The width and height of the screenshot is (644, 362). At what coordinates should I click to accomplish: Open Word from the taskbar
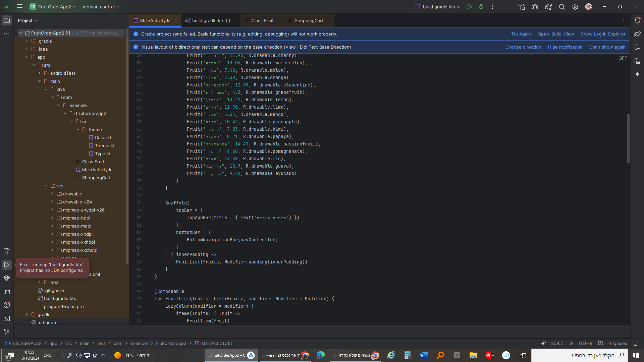pos(424,355)
